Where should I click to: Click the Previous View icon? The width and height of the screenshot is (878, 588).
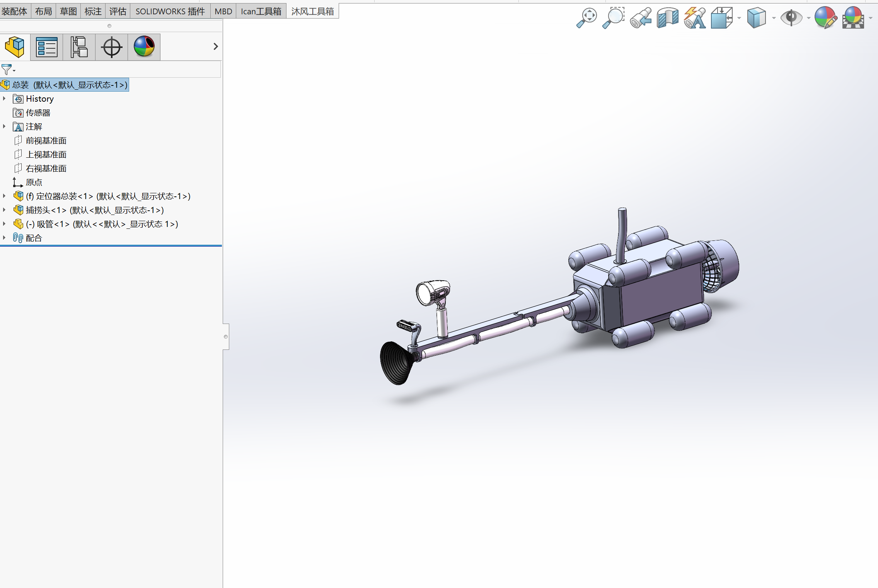[x=641, y=18]
